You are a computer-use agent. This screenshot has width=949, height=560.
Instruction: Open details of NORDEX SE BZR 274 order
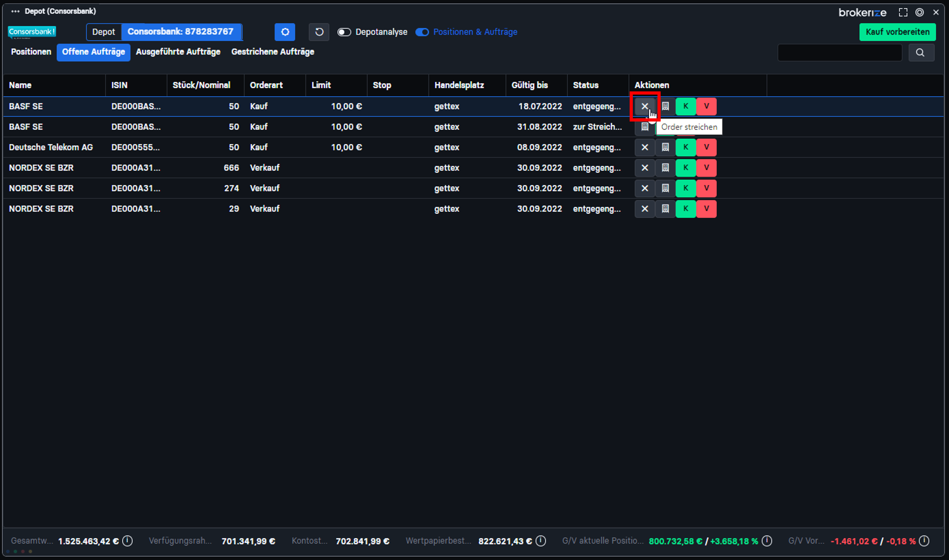[x=665, y=188]
